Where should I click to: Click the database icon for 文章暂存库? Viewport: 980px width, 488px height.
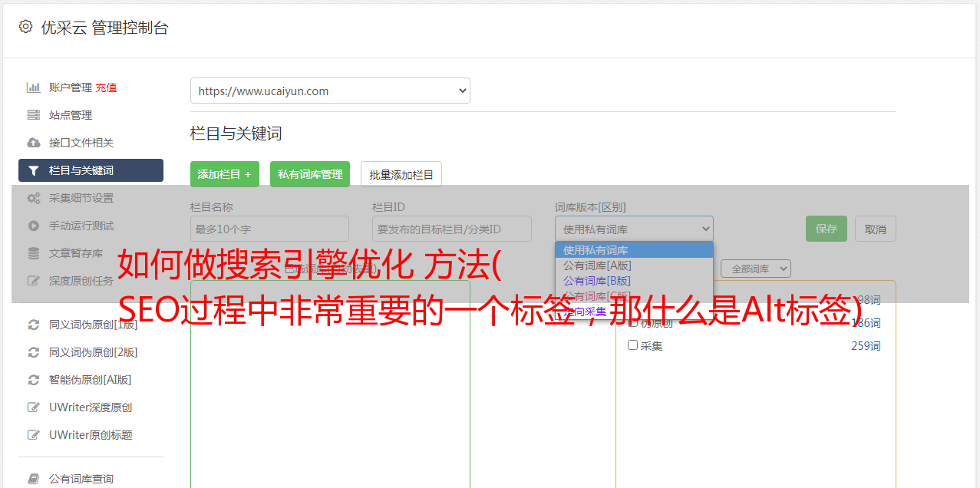pos(33,253)
